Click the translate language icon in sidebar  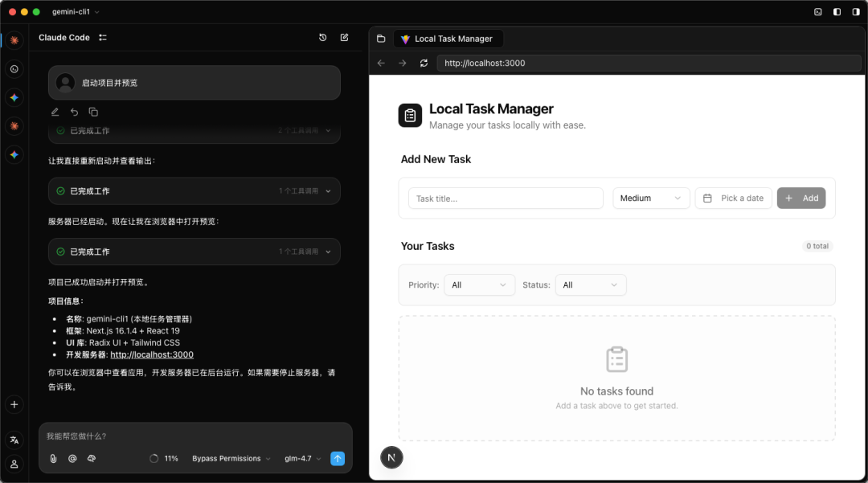coord(14,440)
